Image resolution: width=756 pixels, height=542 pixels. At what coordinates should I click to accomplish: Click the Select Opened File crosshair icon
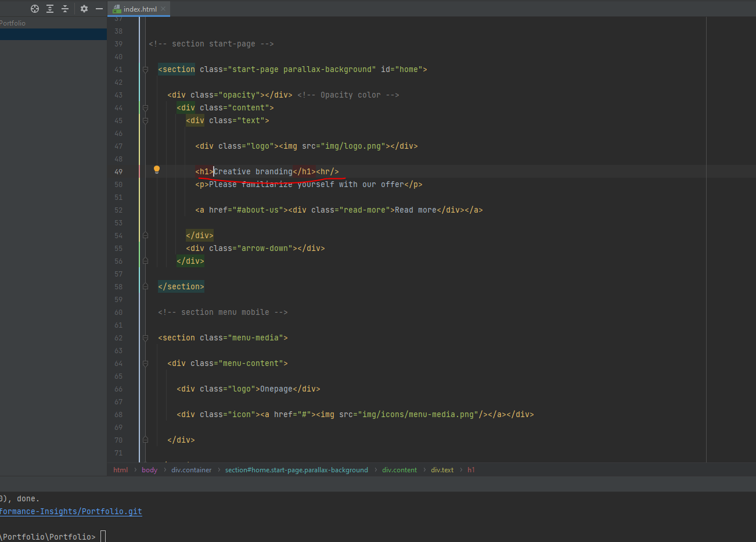click(35, 9)
